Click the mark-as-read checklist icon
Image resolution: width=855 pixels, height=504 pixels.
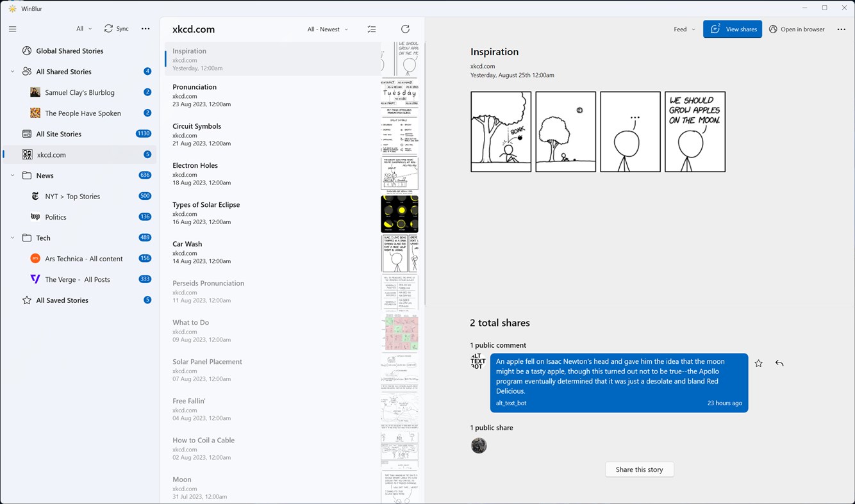pos(372,29)
